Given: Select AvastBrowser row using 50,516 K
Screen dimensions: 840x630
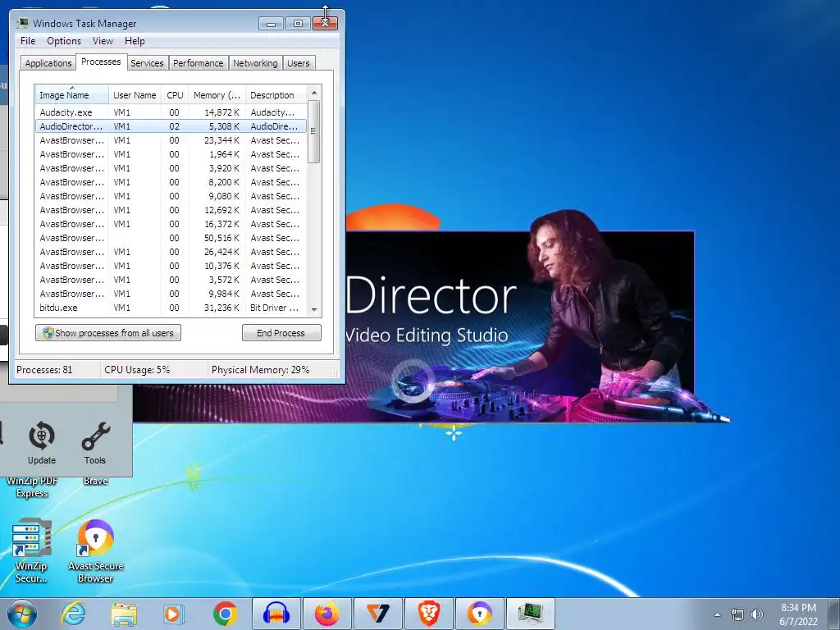Looking at the screenshot, I should coord(171,238).
